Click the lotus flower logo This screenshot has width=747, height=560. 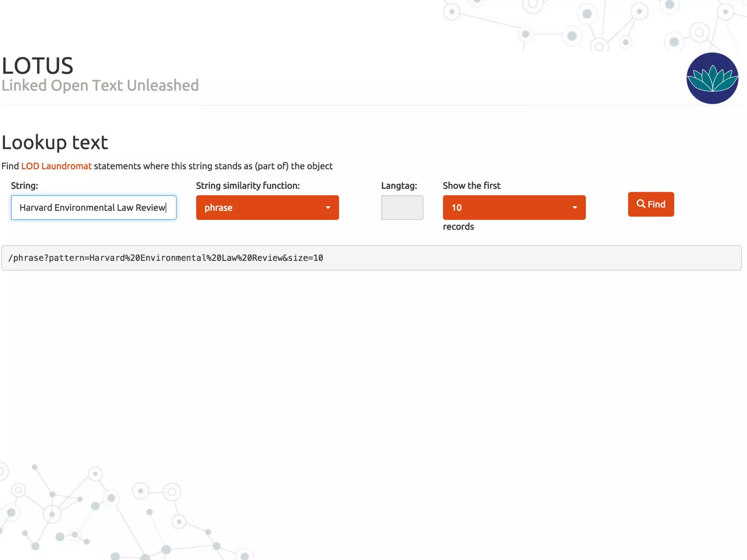pos(712,78)
